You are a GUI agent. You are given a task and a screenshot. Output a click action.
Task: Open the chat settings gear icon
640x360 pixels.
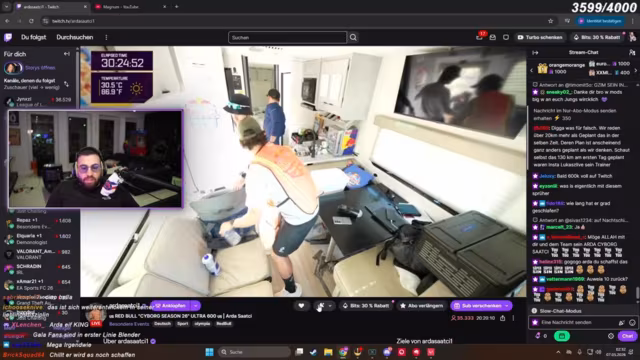pyautogui.click(x=611, y=336)
